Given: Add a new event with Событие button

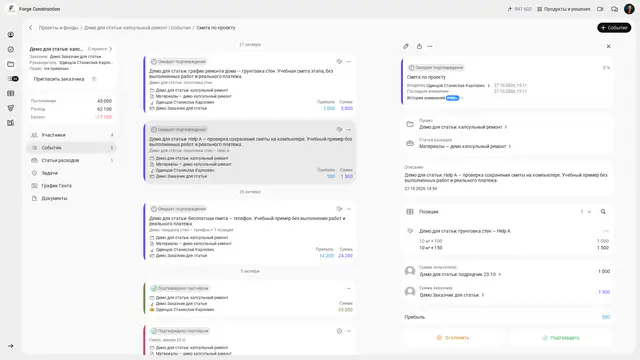Looking at the screenshot, I should (614, 28).
